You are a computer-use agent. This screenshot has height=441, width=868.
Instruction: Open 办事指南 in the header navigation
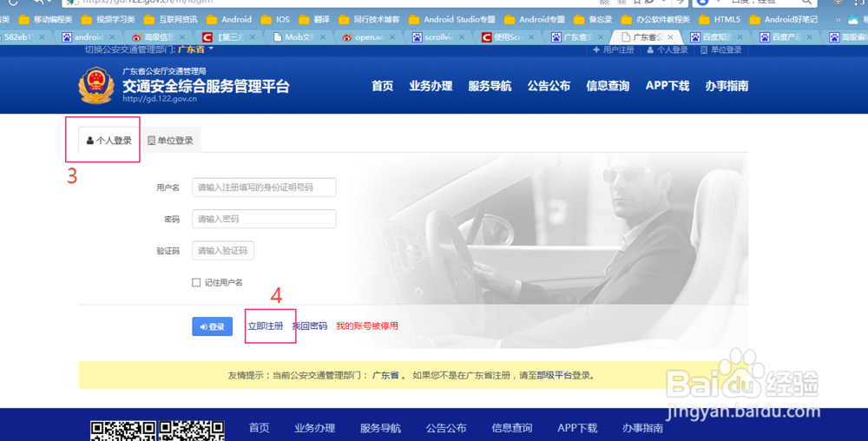coord(727,86)
